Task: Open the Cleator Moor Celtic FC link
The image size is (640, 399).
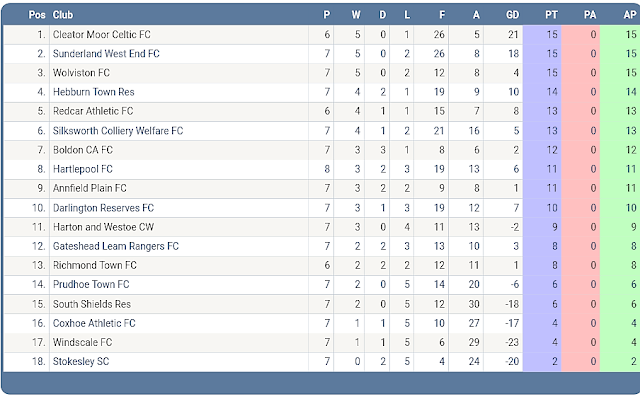Action: point(102,35)
